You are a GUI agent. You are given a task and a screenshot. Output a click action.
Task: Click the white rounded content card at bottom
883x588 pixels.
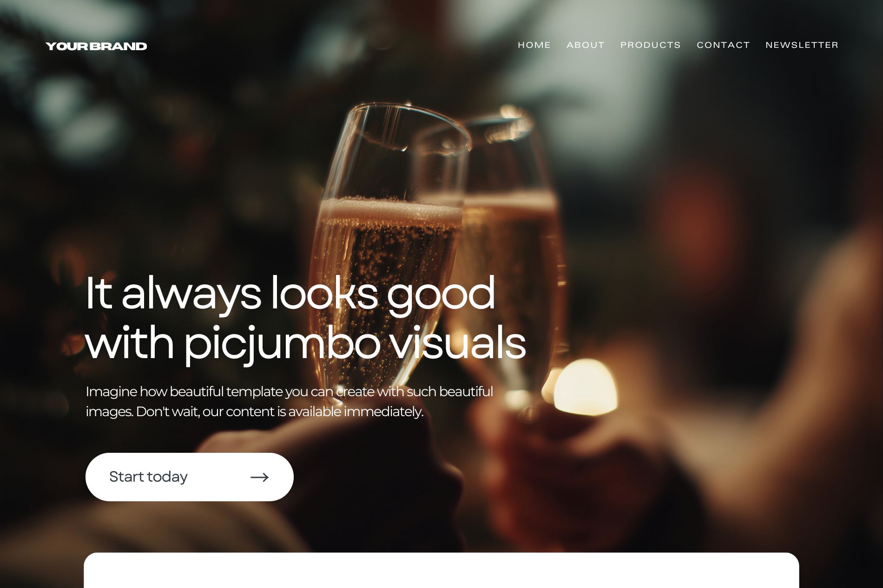(x=441, y=570)
